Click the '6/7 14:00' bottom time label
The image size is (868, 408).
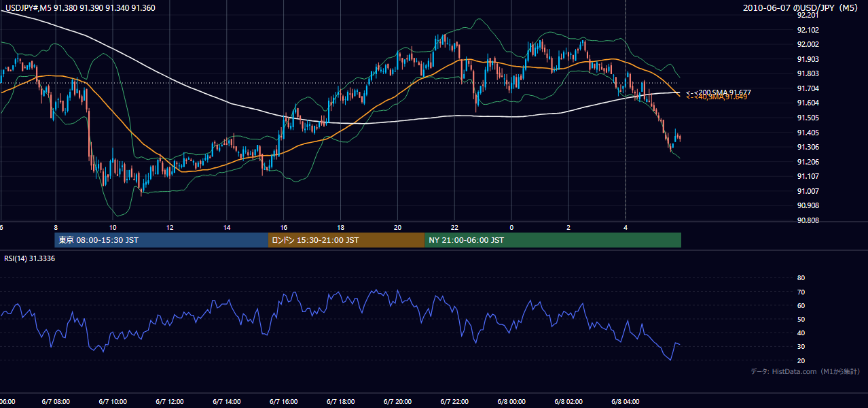coord(227,402)
